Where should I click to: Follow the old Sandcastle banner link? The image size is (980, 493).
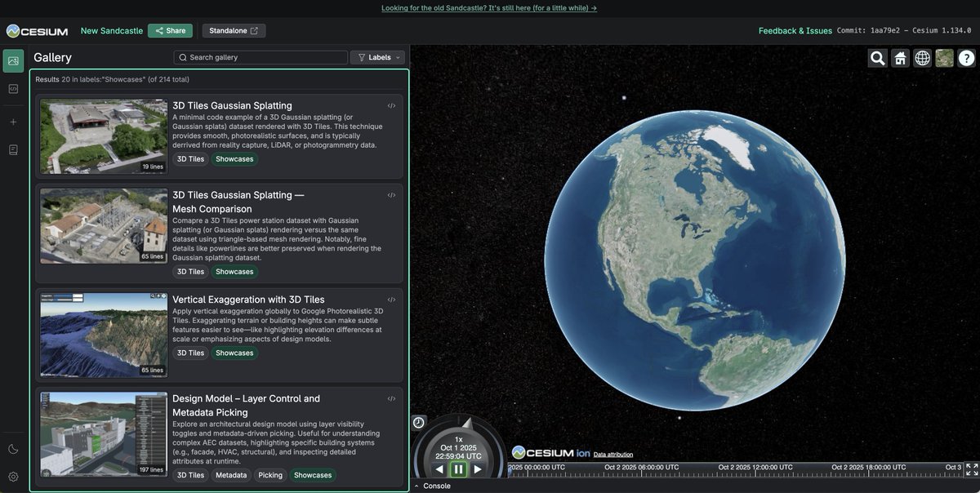(x=489, y=7)
